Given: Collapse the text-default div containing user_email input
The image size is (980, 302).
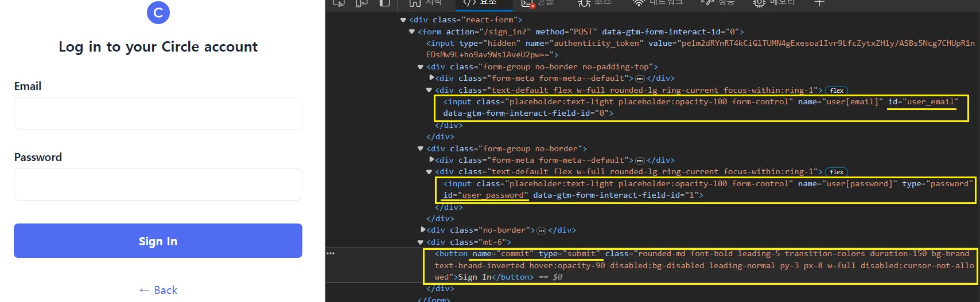Looking at the screenshot, I should pos(429,90).
